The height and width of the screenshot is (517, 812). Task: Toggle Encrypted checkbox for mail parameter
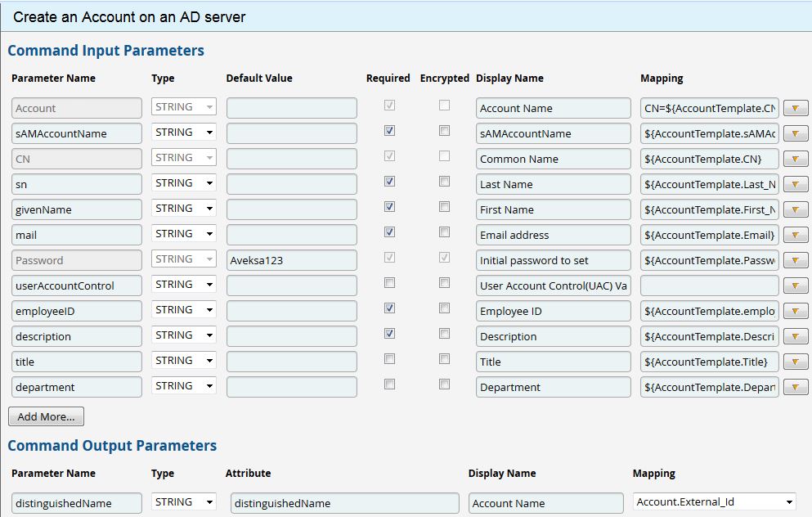click(x=444, y=232)
